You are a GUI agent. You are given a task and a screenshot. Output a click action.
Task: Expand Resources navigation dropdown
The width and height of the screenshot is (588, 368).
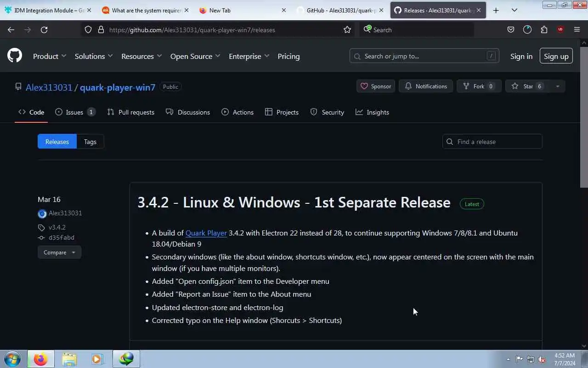[141, 56]
